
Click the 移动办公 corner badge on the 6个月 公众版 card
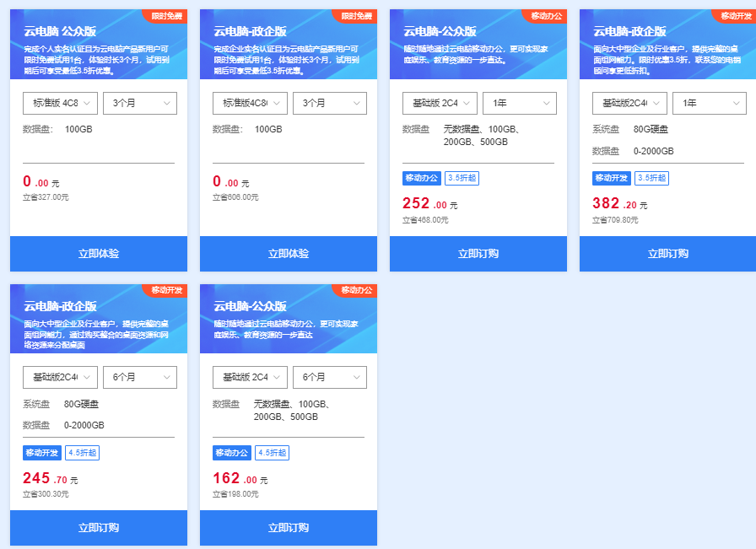(x=356, y=290)
